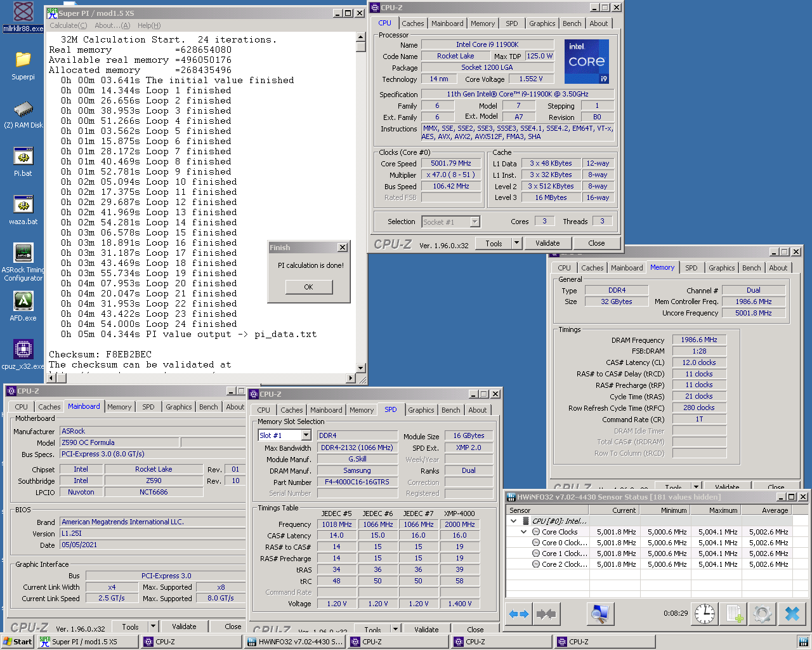Click the Intel Core i9 logo in CPU-Z
812x650 pixels.
coord(587,62)
